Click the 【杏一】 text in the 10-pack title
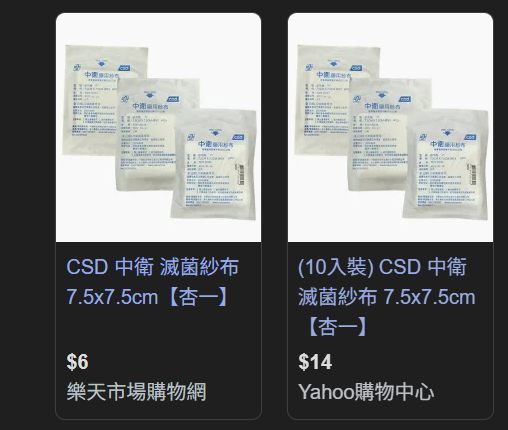This screenshot has height=430, width=508. (x=337, y=327)
